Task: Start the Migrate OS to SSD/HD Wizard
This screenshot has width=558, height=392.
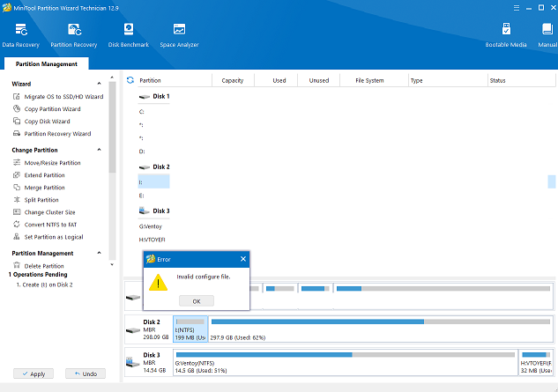Action: click(63, 96)
